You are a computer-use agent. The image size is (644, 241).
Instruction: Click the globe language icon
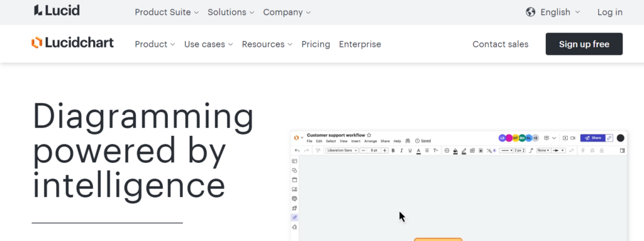(531, 13)
